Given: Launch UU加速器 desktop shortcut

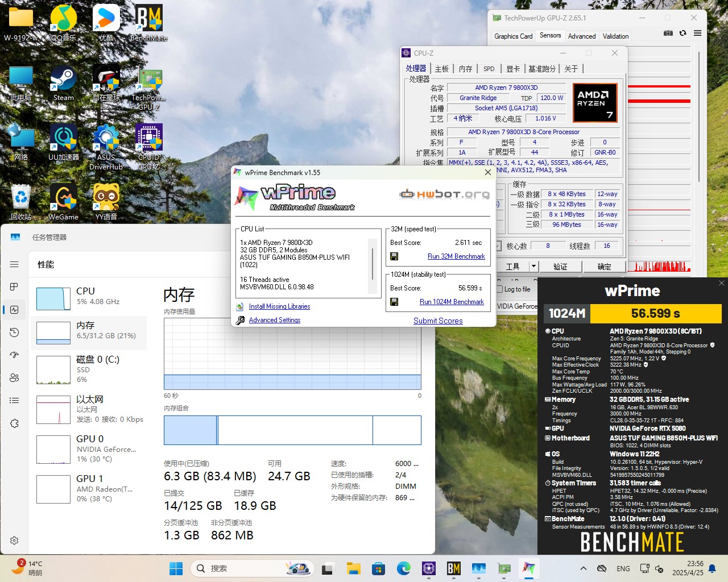Looking at the screenshot, I should [x=64, y=143].
